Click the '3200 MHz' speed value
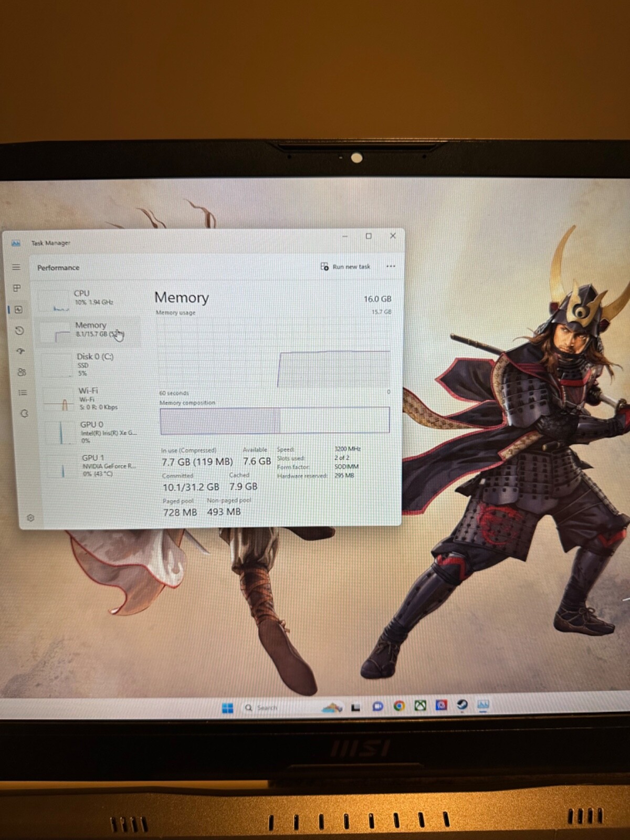The image size is (630, 840). click(348, 449)
